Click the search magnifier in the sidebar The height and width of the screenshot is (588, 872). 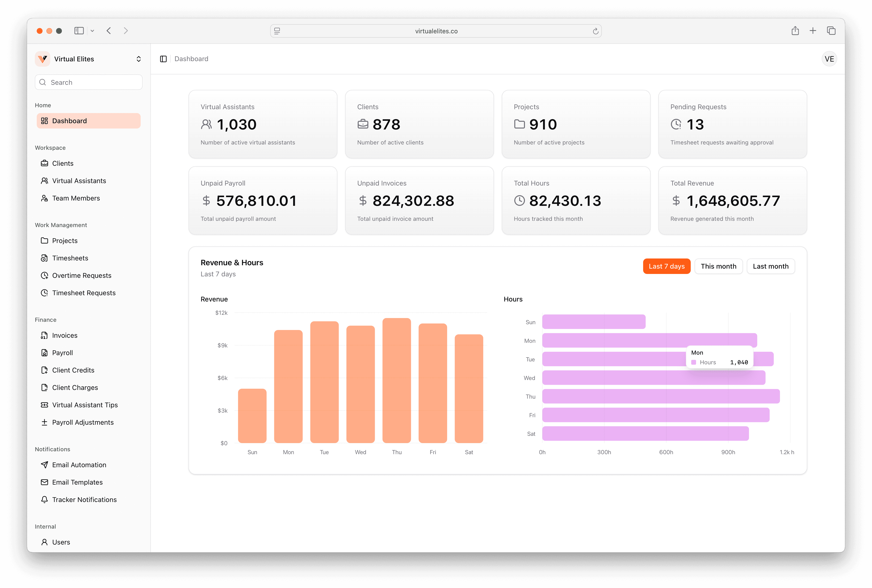(43, 82)
